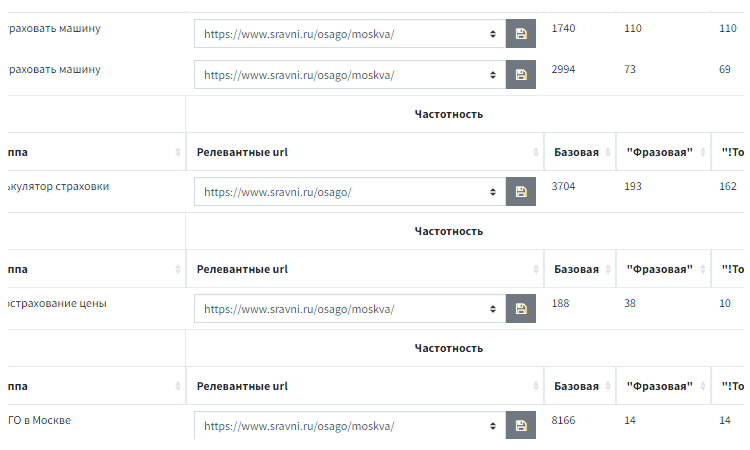
Task: Expand the sravni.ru/osago/ URL dropdown
Action: [x=350, y=192]
